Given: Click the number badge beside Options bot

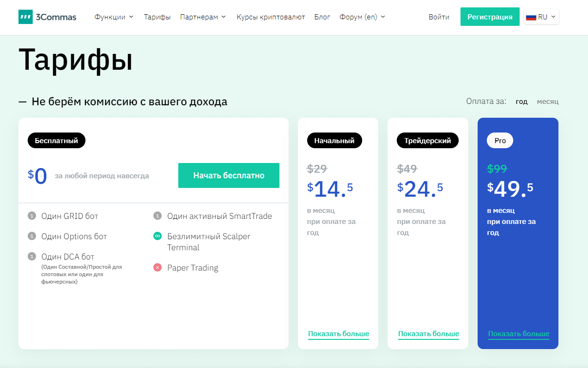Looking at the screenshot, I should [x=32, y=236].
